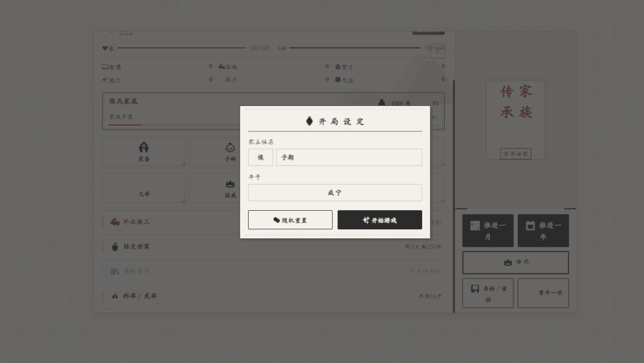Click the dice icon in 随机重置

277,220
